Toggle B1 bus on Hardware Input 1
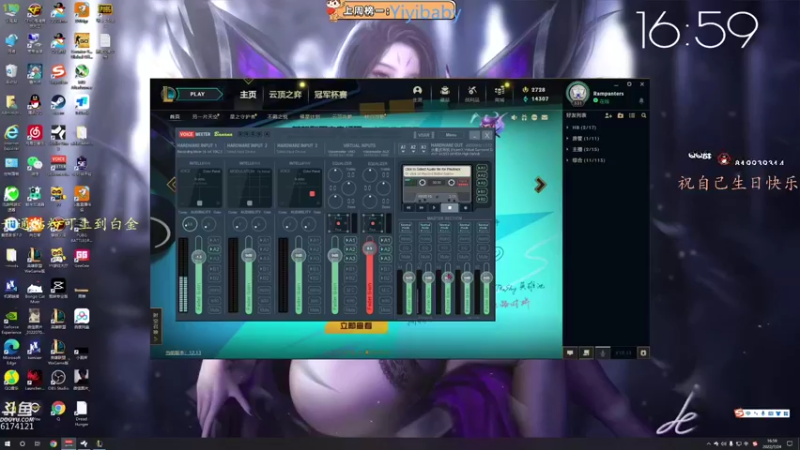The image size is (800, 450). tap(214, 268)
